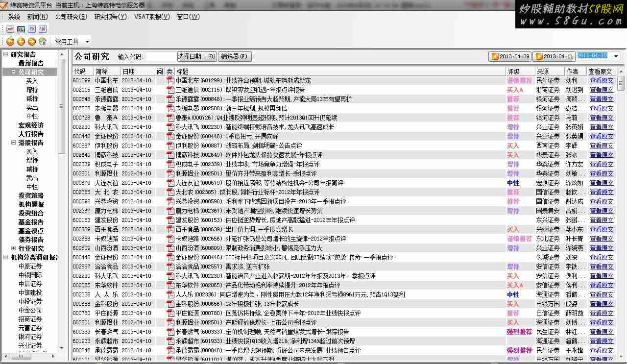Select 宏观经济 in the tree
This screenshot has height=364, width=627.
pos(31,125)
